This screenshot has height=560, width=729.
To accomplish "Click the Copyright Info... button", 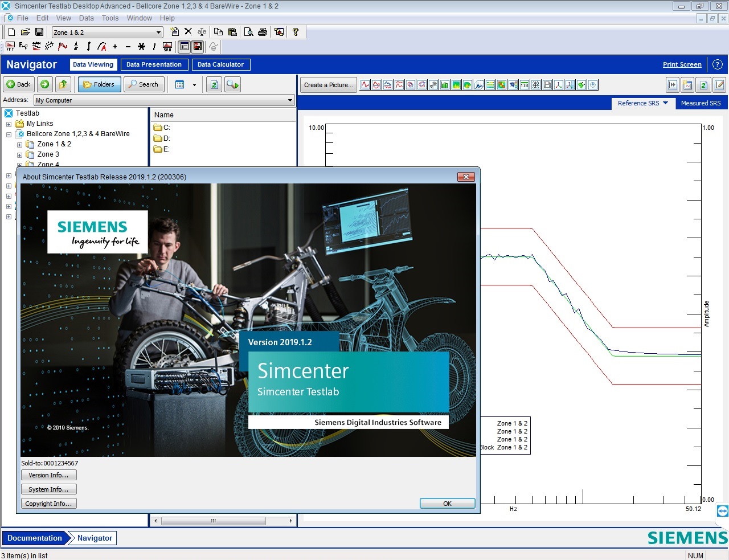I will [48, 504].
